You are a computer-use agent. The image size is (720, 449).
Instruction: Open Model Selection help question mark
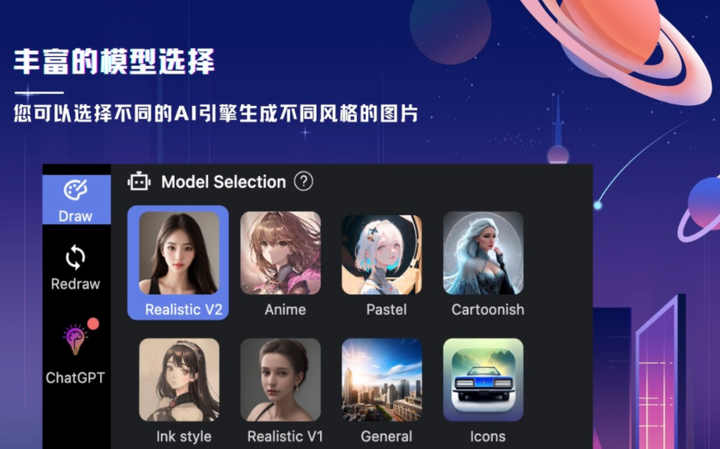pyautogui.click(x=304, y=181)
